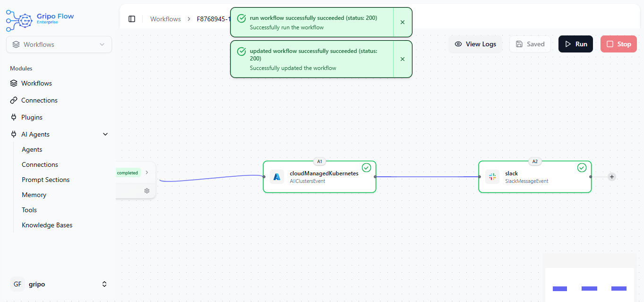Toggle the sidebar panel icon
The height and width of the screenshot is (302, 644).
132,19
